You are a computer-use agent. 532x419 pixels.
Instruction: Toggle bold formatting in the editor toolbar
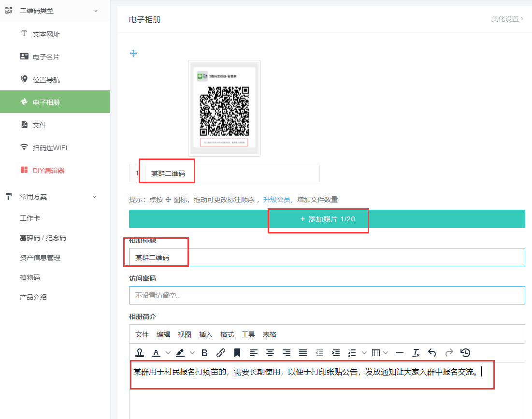(x=204, y=353)
